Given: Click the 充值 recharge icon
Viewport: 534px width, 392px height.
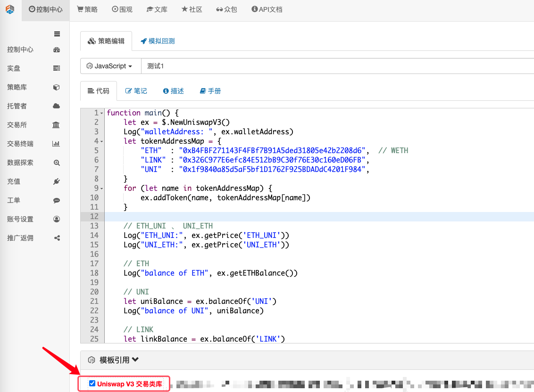Looking at the screenshot, I should point(56,181).
